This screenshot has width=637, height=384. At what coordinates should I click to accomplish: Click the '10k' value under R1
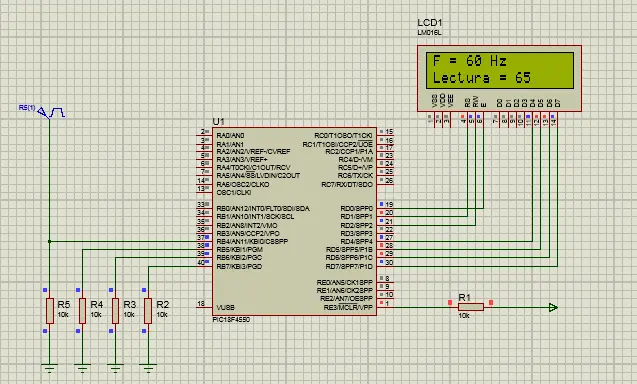click(x=464, y=316)
